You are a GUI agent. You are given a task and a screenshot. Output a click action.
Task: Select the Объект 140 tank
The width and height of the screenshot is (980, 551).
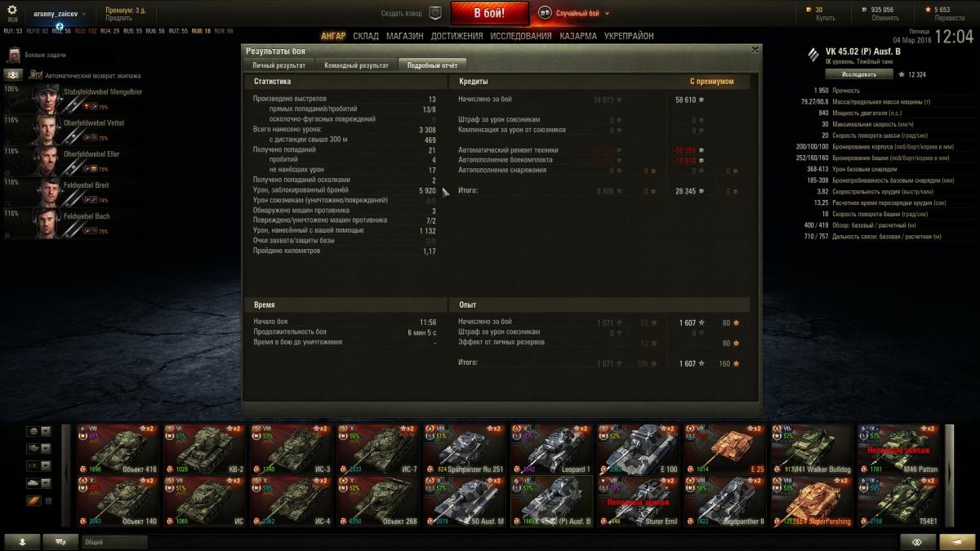tap(118, 501)
